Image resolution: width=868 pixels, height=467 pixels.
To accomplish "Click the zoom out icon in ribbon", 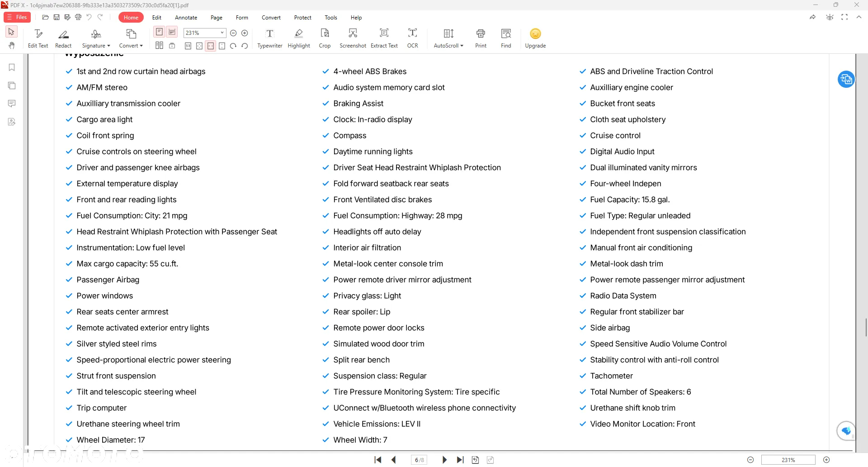I will coord(233,33).
